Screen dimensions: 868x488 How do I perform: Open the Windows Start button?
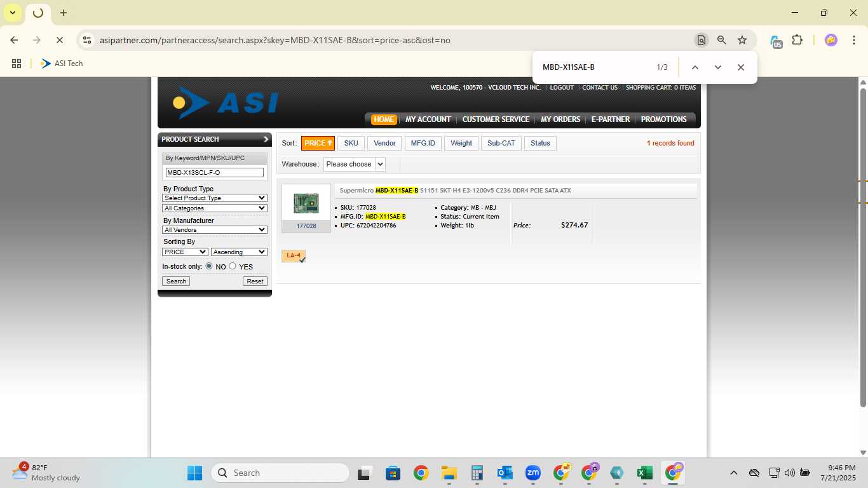194,473
